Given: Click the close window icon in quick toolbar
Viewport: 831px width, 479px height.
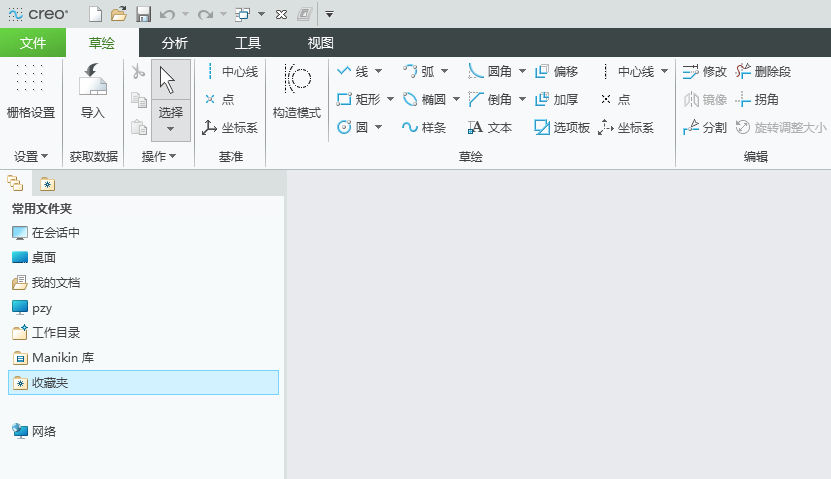Looking at the screenshot, I should tap(281, 14).
